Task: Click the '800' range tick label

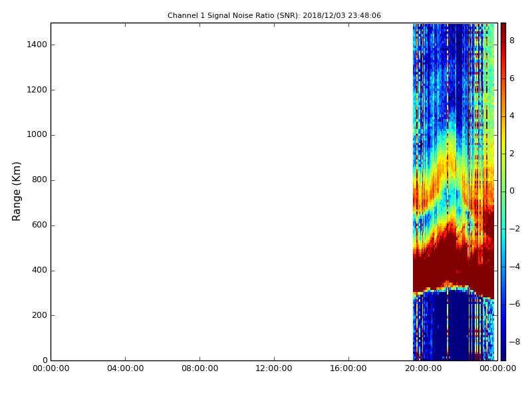Action: [39, 180]
